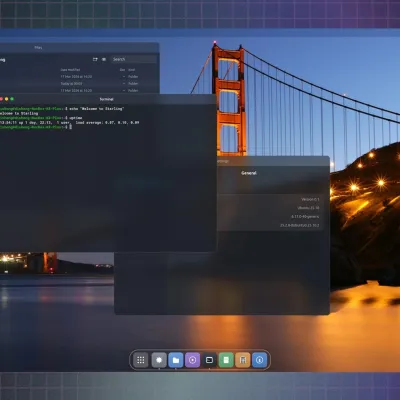Screen dimensions: 400x400
Task: Sort Files list by Kind column
Action: 132,70
